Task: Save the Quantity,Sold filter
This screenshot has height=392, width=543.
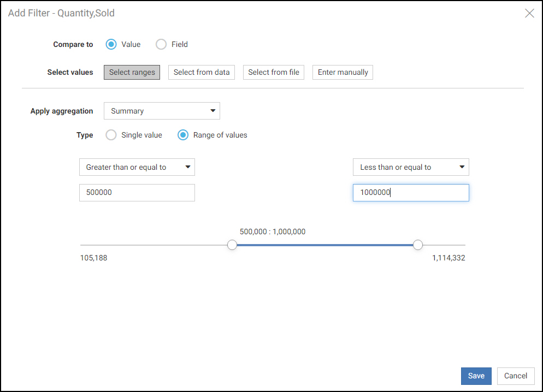Action: pos(476,376)
